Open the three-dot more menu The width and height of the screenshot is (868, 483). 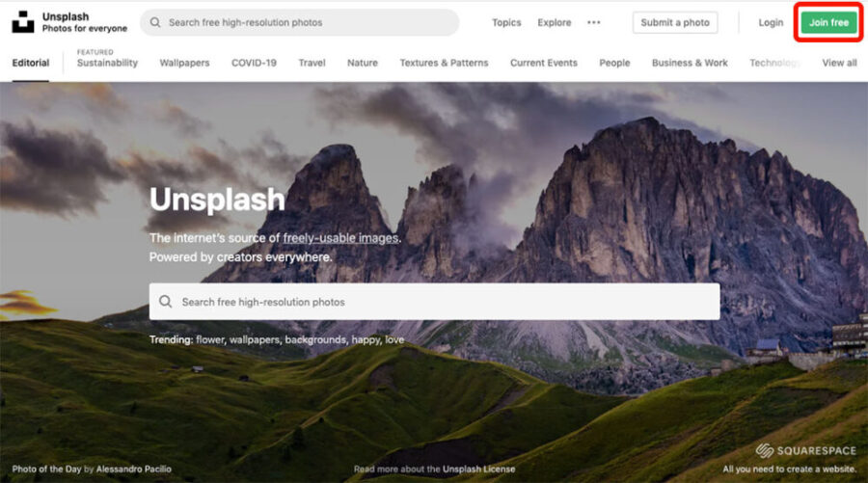[x=593, y=23]
